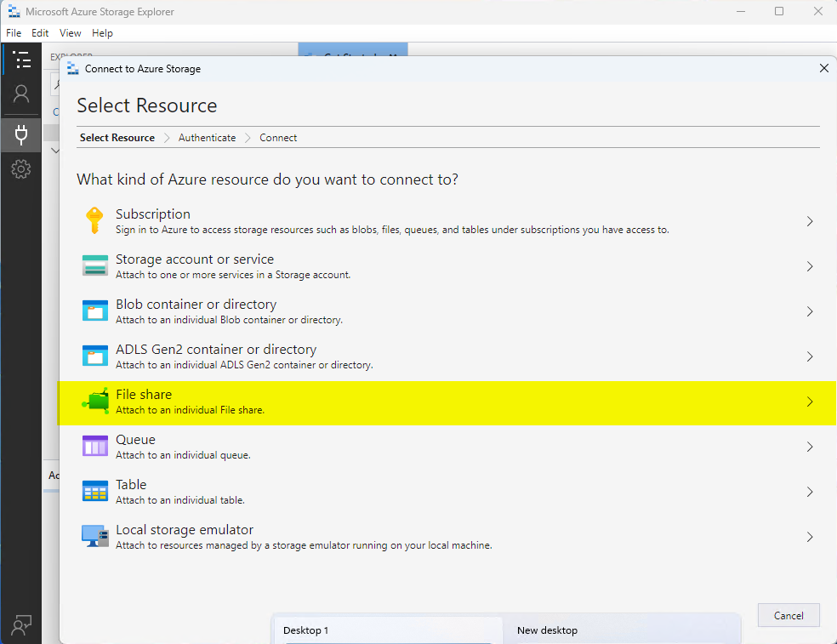Expand the Local storage emulator chevron
The width and height of the screenshot is (837, 644).
[x=810, y=537]
